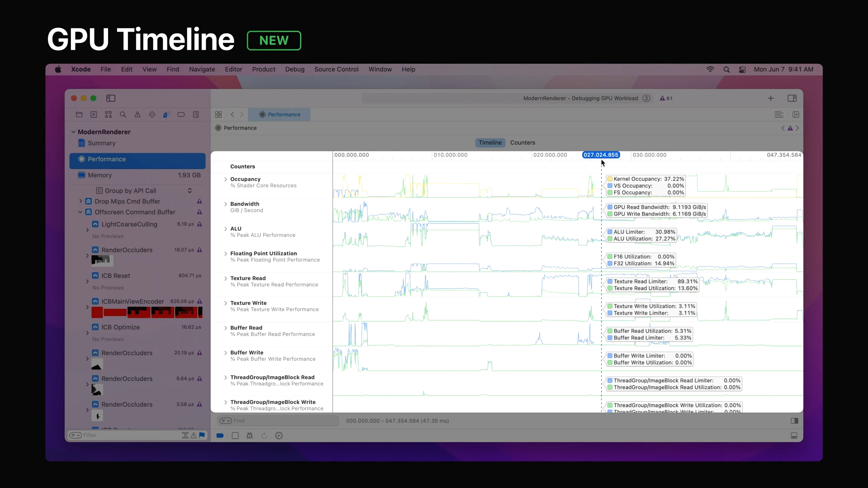The width and height of the screenshot is (868, 488).
Task: Open the find navigator magnifier icon
Action: coord(123,115)
